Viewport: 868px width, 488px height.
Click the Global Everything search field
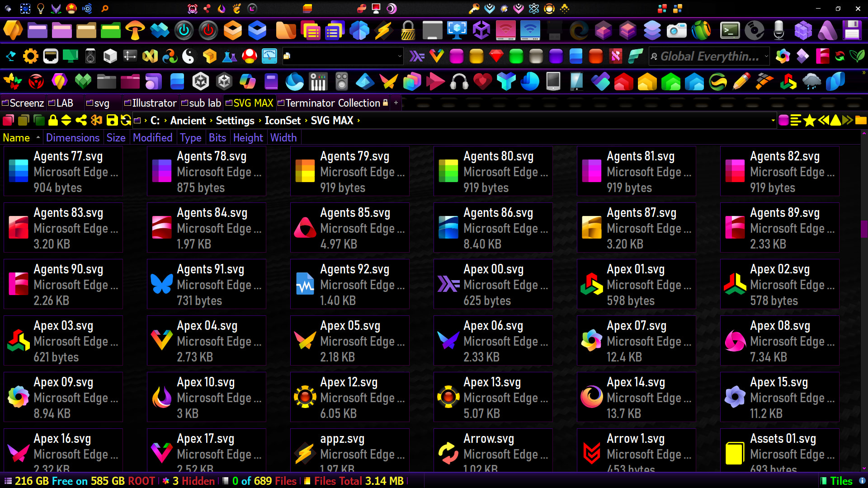point(709,56)
